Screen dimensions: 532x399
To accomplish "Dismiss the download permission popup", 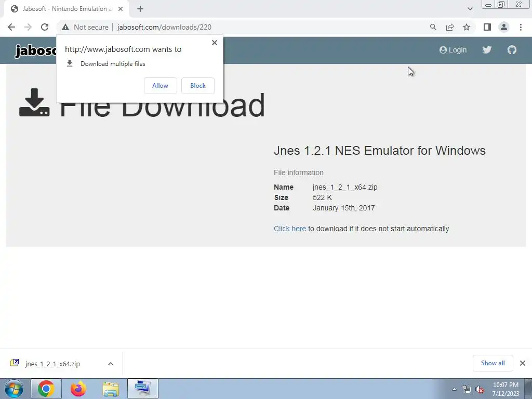I will [x=215, y=43].
